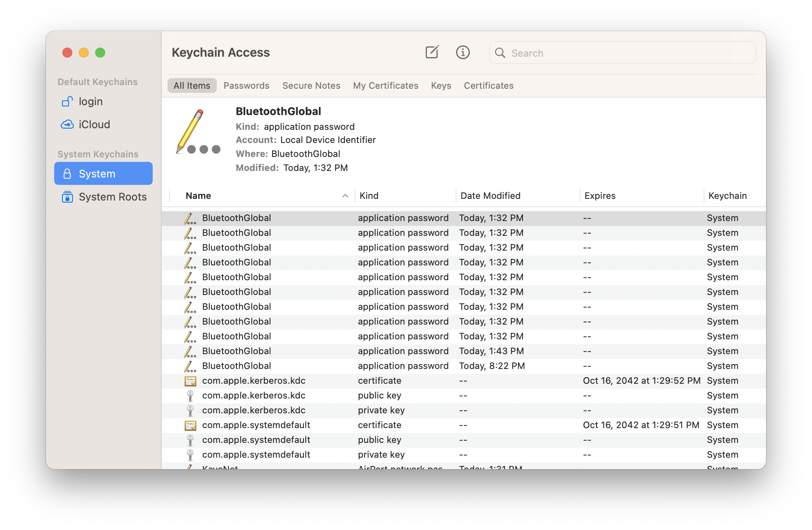Click the large pencil password icon in details
The width and height of the screenshot is (812, 530).
198,131
